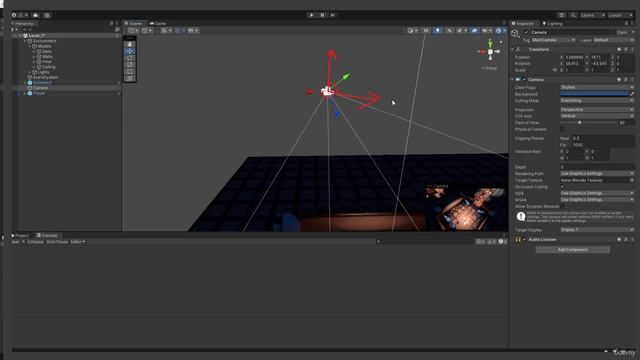Expand the Environment tree item
Viewport: 640px width, 360px height.
pos(25,41)
